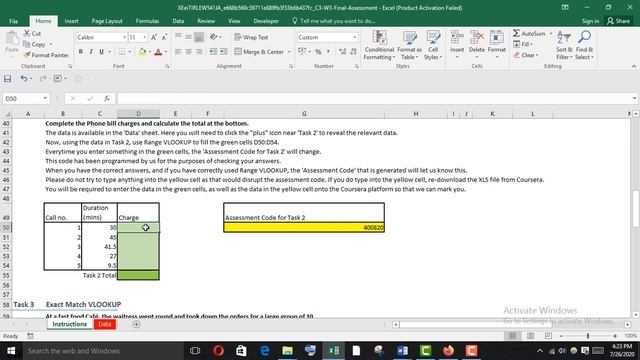Screen dimensions: 640x360
Task: Open the File menu
Action: [13, 21]
